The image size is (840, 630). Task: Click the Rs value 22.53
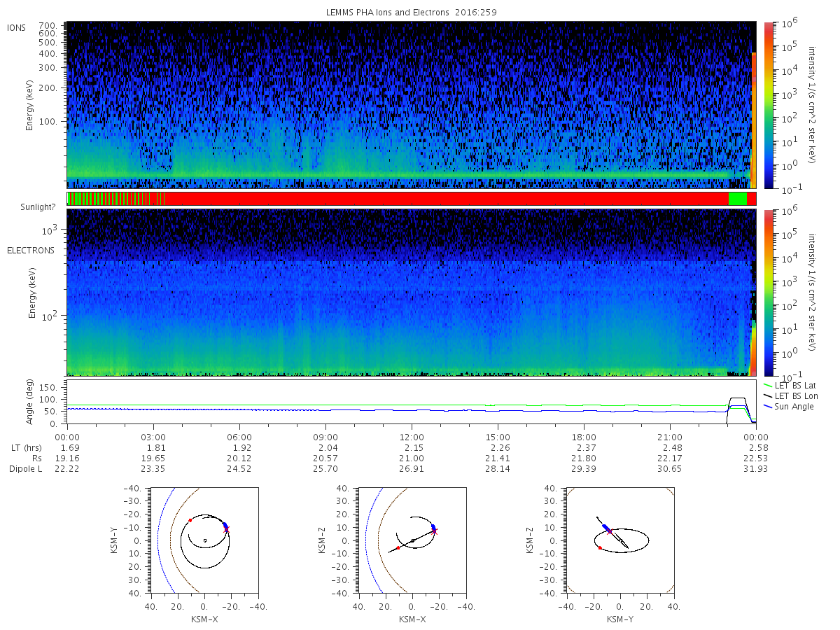click(756, 458)
